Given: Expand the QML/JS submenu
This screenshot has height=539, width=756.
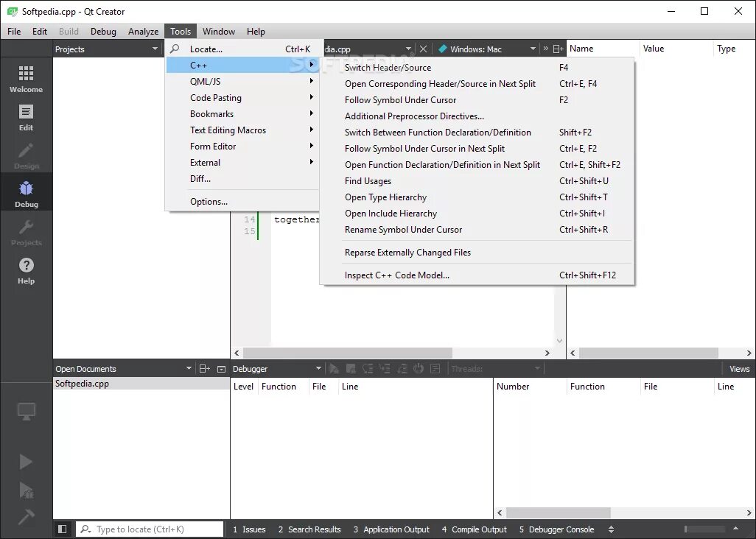Looking at the screenshot, I should point(242,82).
